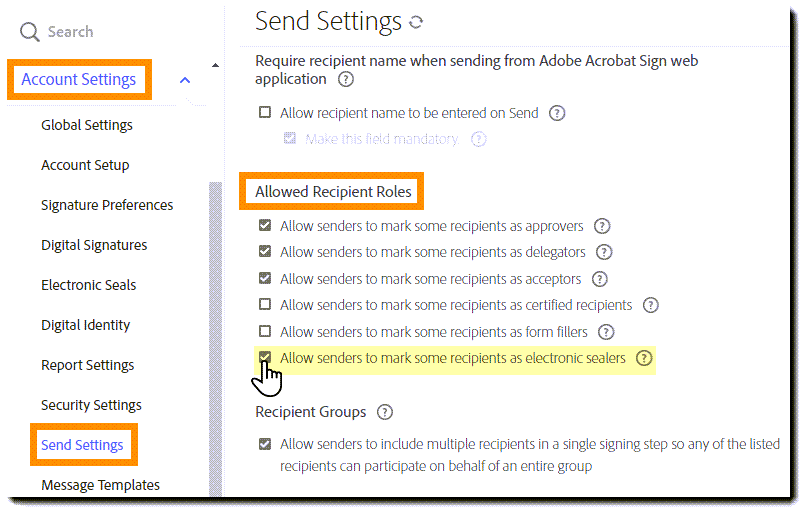The image size is (799, 507).
Task: Enable Allow recipient name on Send checkbox
Action: click(265, 113)
